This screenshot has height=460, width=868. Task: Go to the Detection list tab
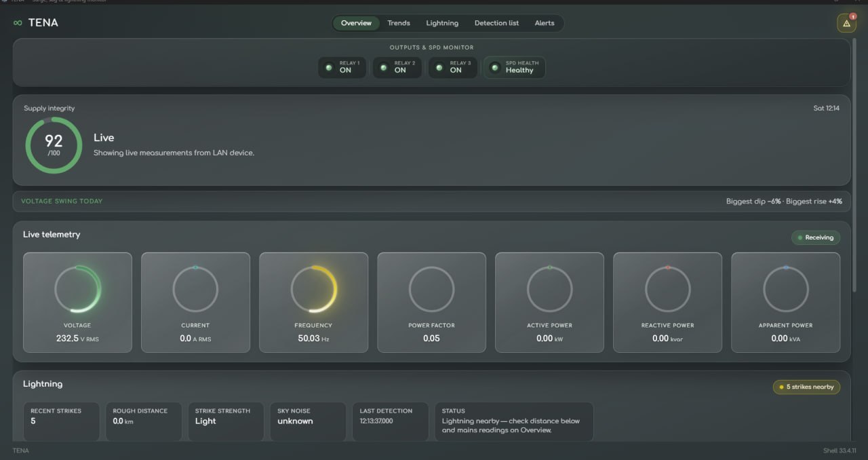(x=496, y=23)
